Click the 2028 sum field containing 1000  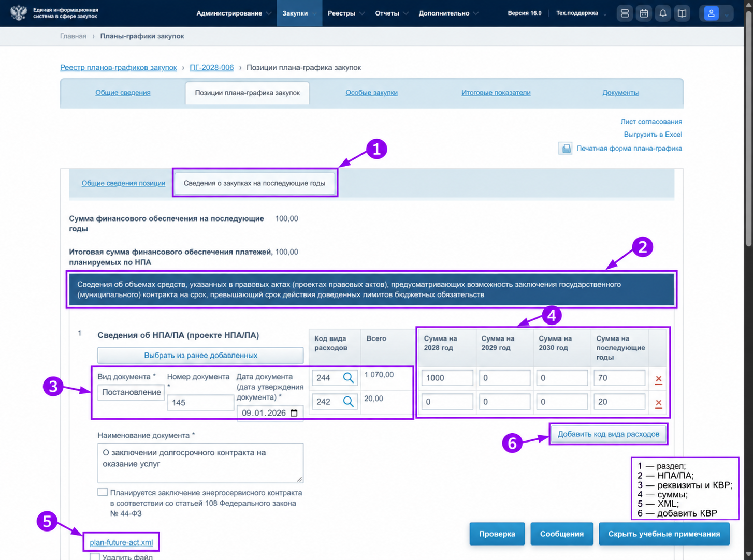(447, 378)
